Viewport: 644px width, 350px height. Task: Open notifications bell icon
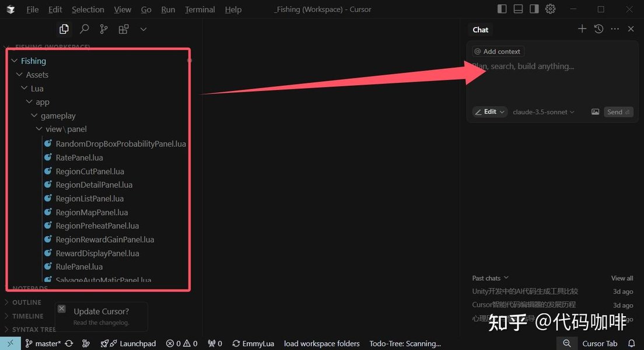pos(632,344)
